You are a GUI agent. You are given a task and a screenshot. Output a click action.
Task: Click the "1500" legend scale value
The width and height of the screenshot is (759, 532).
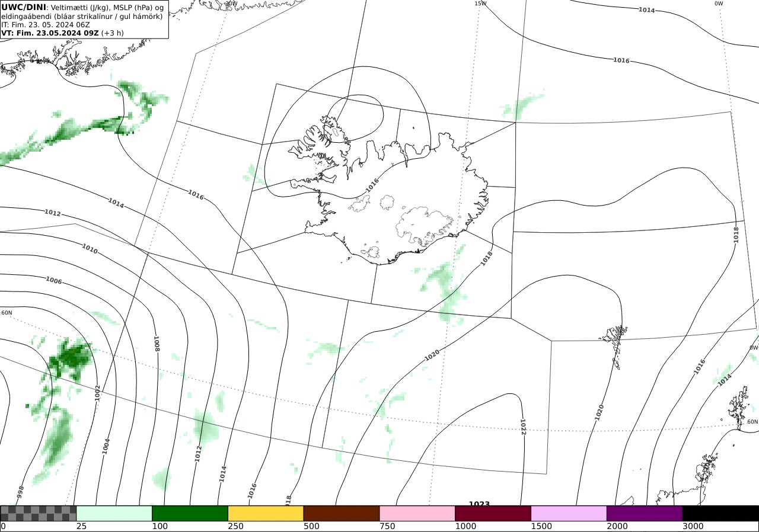pos(541,527)
